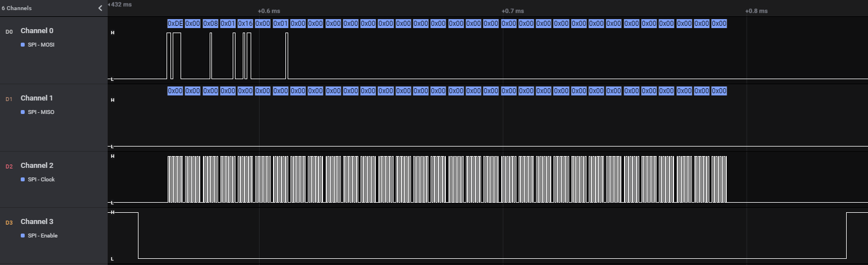The image size is (868, 265).
Task: Select the 0xDE decoded MOSI byte
Action: click(175, 24)
